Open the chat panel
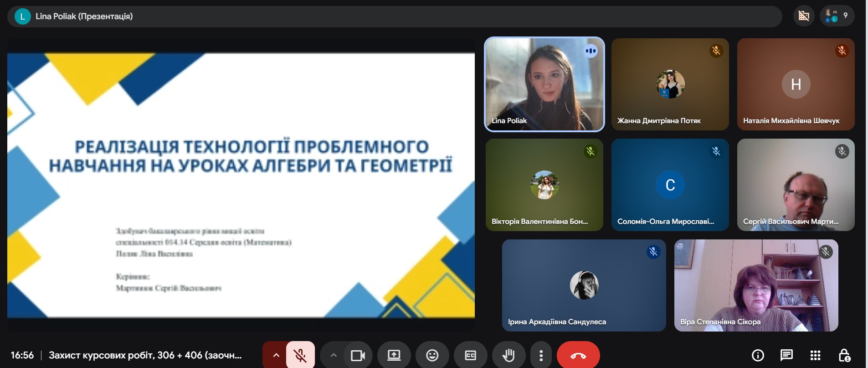The width and height of the screenshot is (868, 368). [786, 355]
